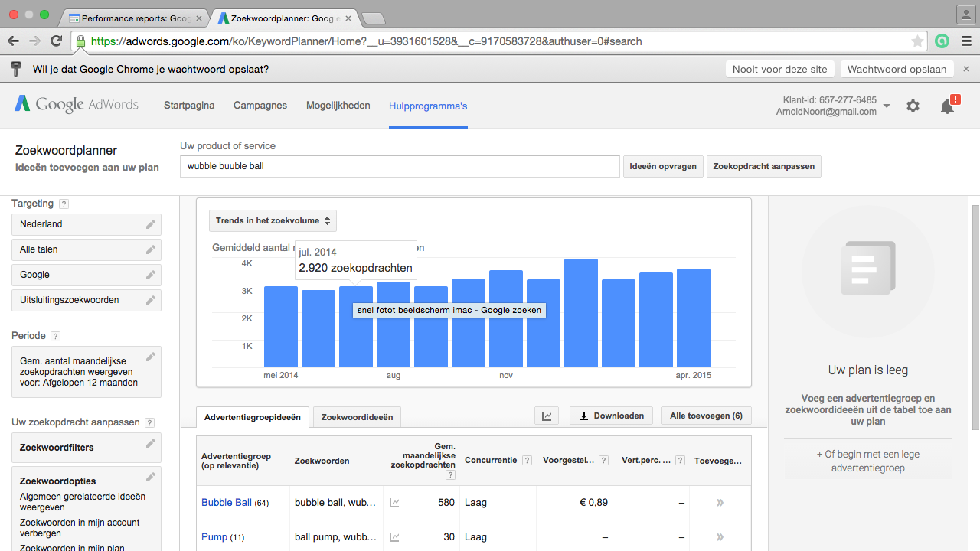Edit the Google network pencil icon
Image resolution: width=980 pixels, height=551 pixels.
coord(151,275)
